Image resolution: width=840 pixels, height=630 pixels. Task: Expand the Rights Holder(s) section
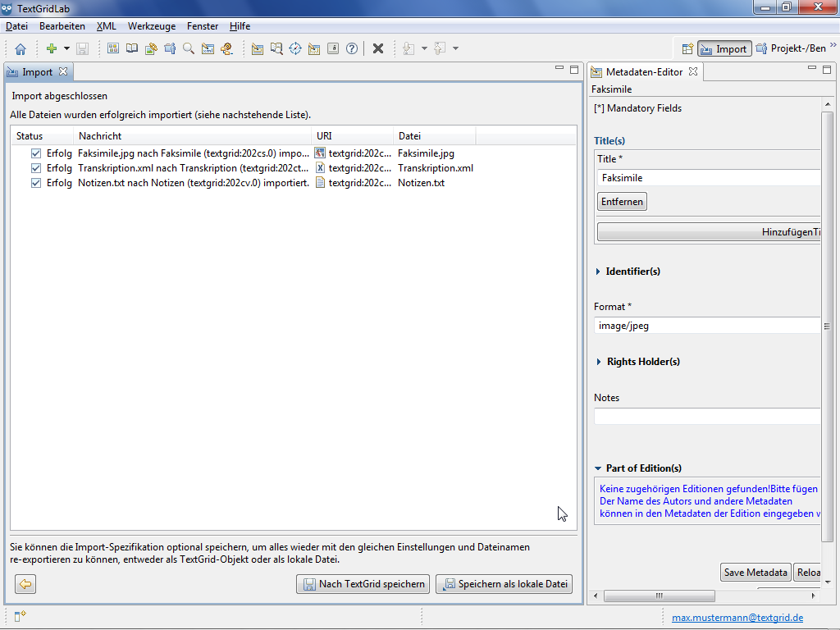[x=598, y=362]
